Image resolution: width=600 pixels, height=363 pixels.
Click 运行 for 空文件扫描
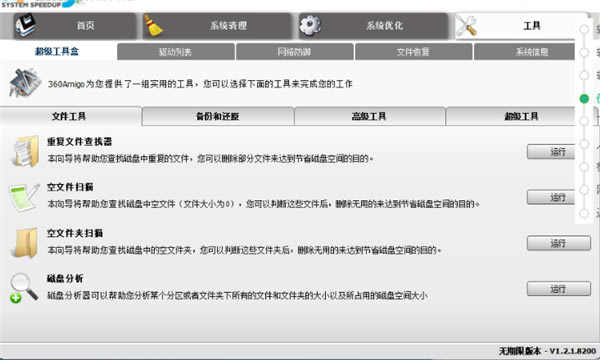(551, 197)
